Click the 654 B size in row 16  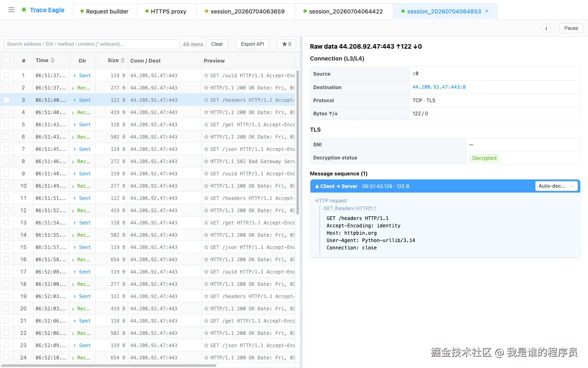(x=118, y=260)
